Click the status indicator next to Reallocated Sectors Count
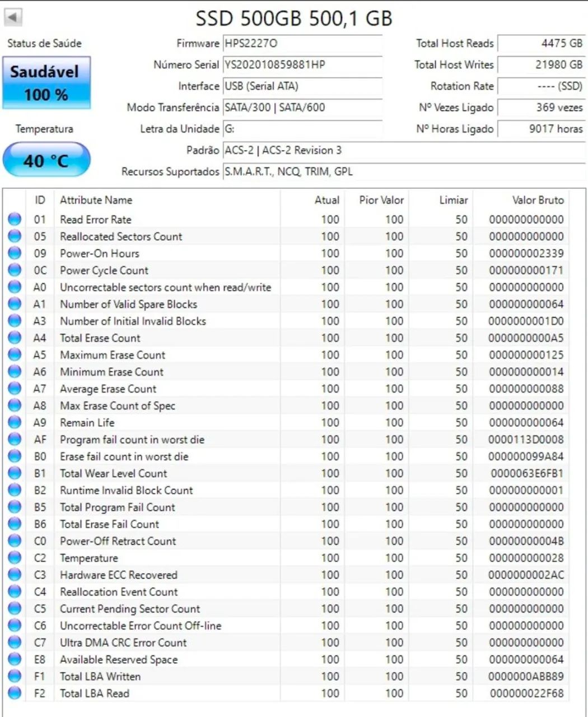This screenshot has height=717, width=588. 15,236
